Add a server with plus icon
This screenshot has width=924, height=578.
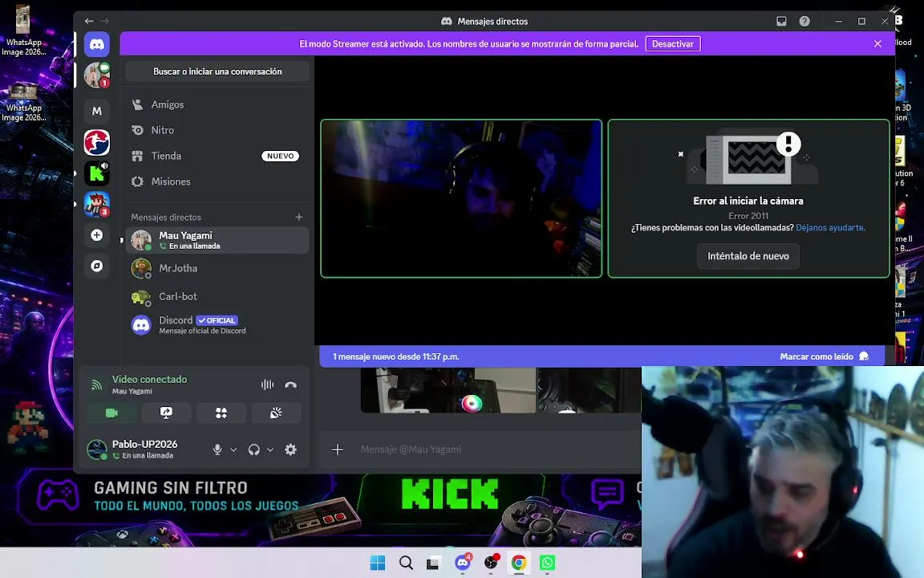click(x=96, y=235)
